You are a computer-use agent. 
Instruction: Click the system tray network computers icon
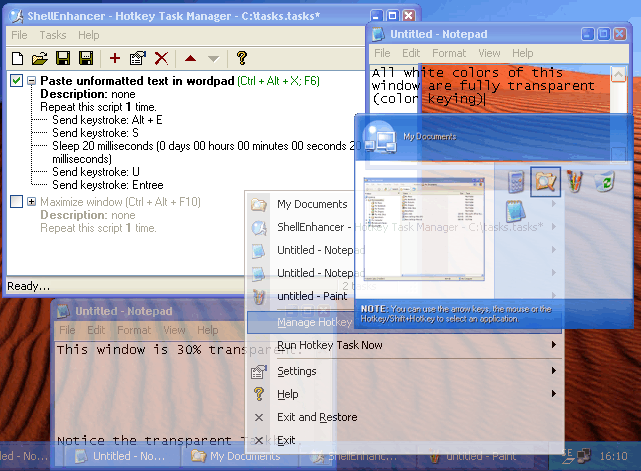click(584, 455)
